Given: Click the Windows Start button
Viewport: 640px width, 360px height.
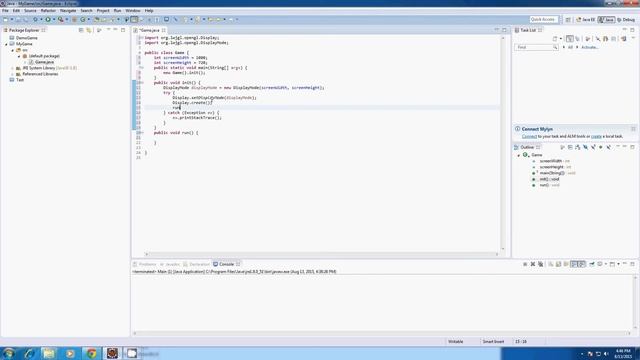Looking at the screenshot, I should 8,353.
